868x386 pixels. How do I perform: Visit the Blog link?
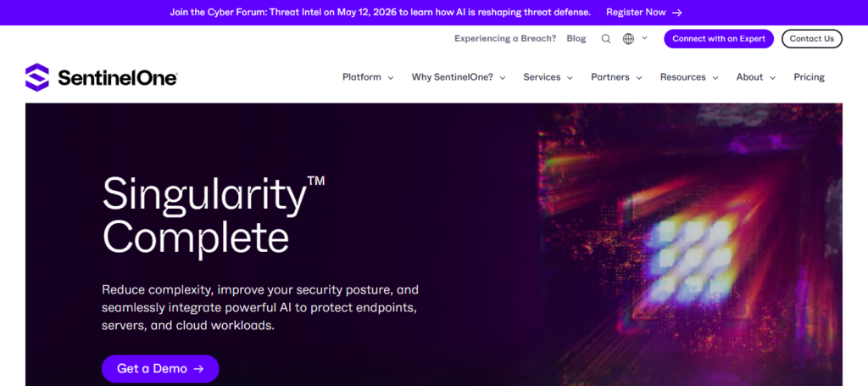click(x=576, y=38)
